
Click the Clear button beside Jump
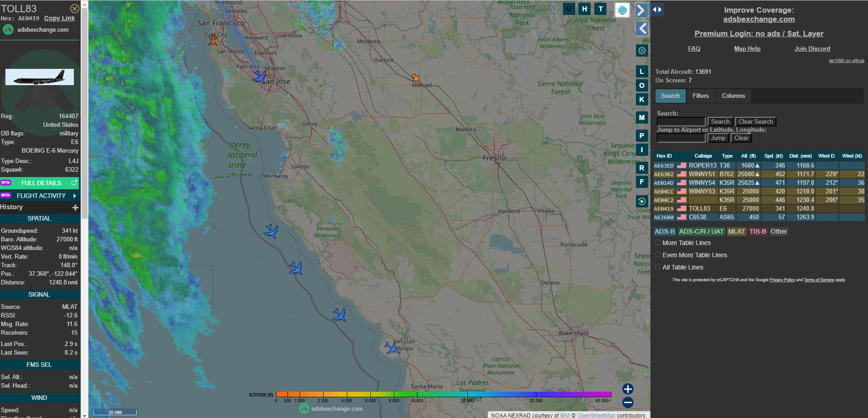tap(741, 138)
